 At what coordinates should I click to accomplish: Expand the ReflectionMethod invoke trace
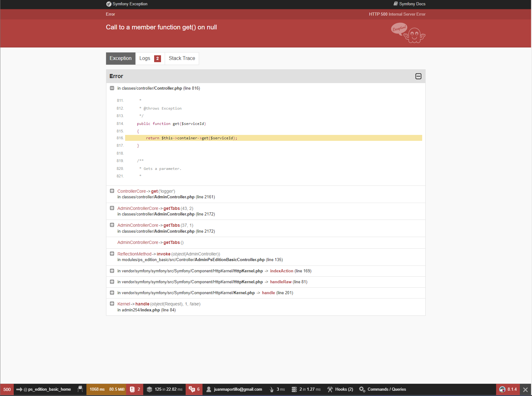coord(112,254)
